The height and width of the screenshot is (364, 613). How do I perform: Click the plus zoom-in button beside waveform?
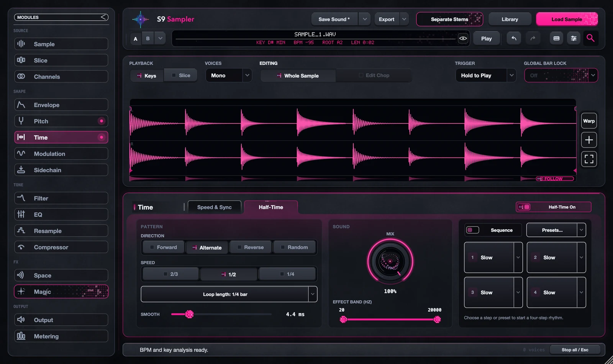pos(589,140)
